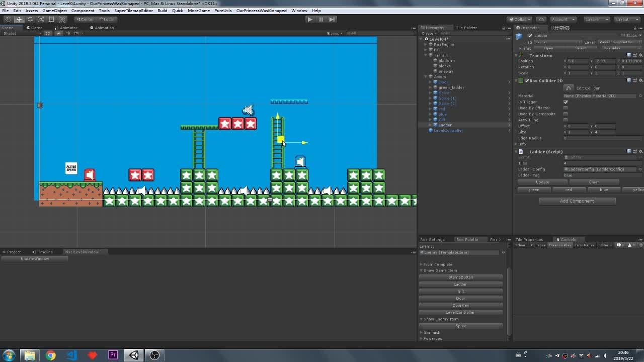Viewport: 644px width, 362px height.
Task: Open the Gizmos dropdown in Scene view
Action: [x=335, y=33]
